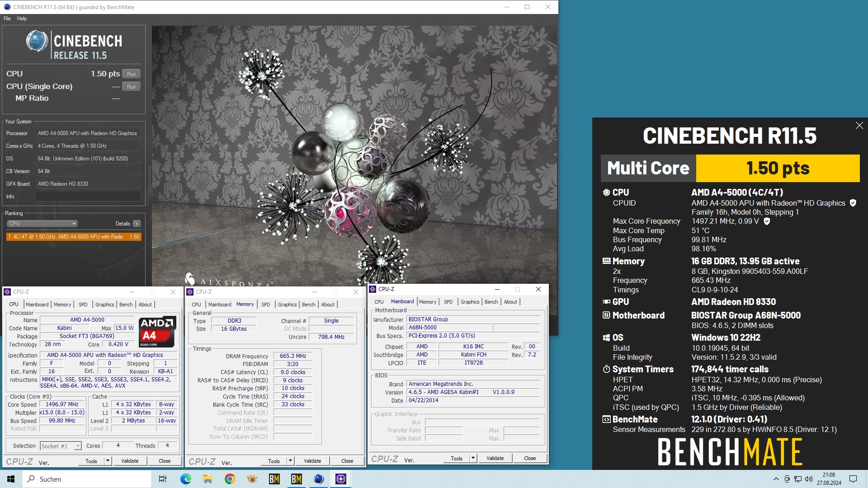868x488 pixels.
Task: Open Mainboard tab in middle CPU-Z window
Action: 220,305
